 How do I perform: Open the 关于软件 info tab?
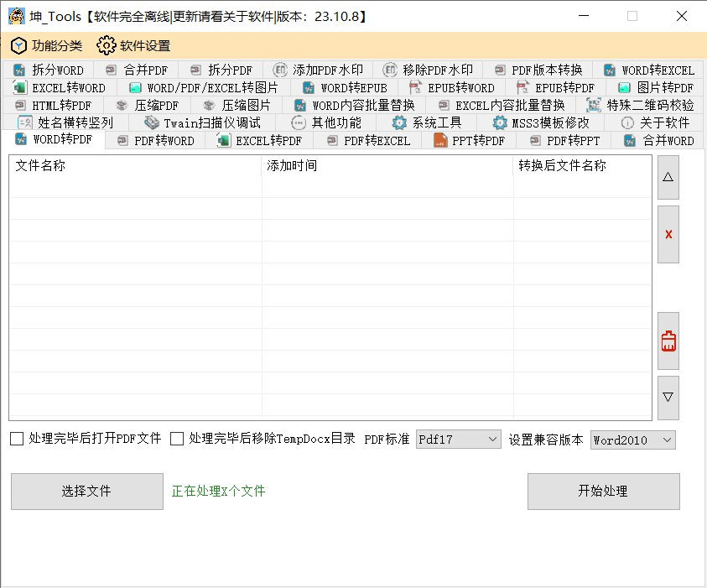pyautogui.click(x=655, y=122)
